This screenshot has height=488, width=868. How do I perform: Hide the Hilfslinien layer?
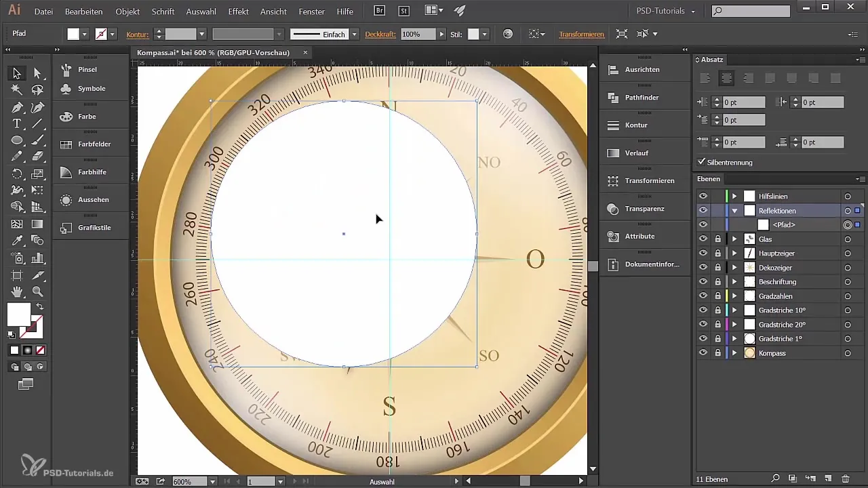703,196
